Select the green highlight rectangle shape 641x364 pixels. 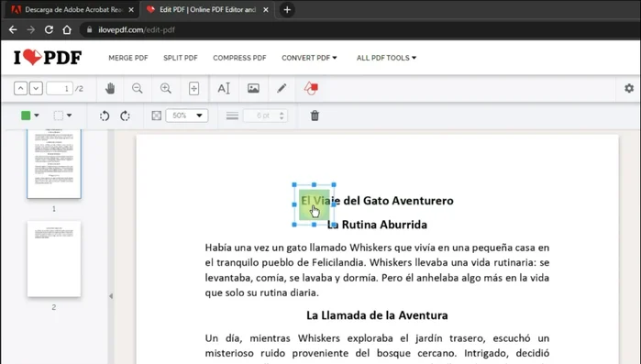pyautogui.click(x=314, y=204)
